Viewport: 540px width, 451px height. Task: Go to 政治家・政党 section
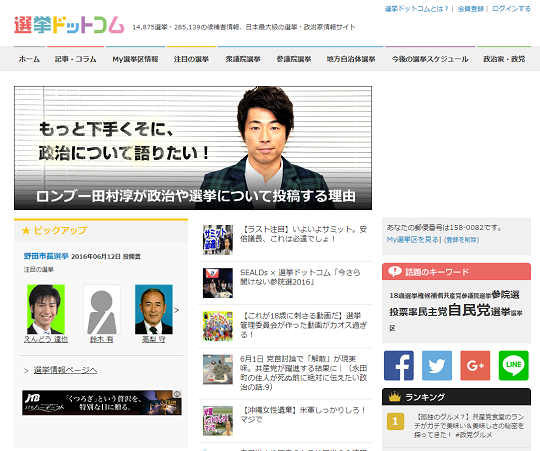(504, 59)
